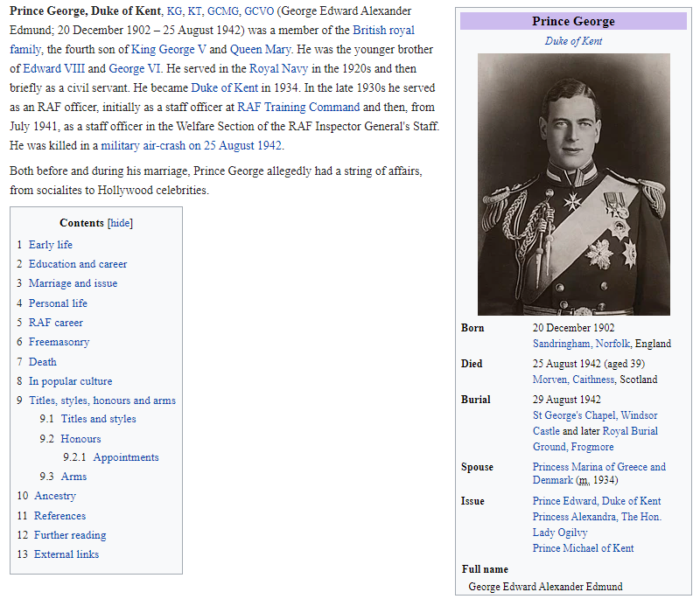
Task: Go to Marriage and issue section
Action: click(x=73, y=283)
